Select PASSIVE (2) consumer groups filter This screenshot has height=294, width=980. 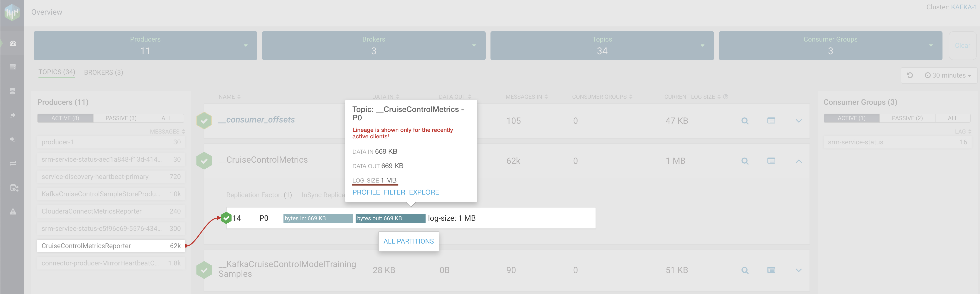tap(907, 118)
